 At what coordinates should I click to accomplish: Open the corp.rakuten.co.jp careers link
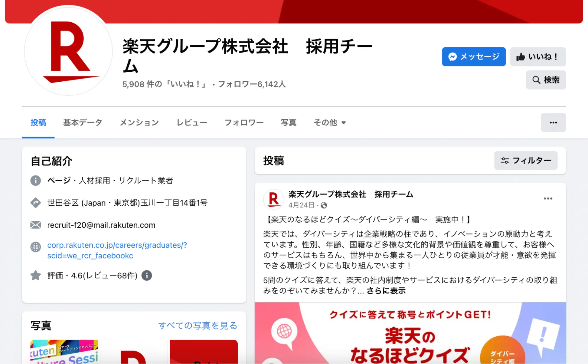(117, 250)
